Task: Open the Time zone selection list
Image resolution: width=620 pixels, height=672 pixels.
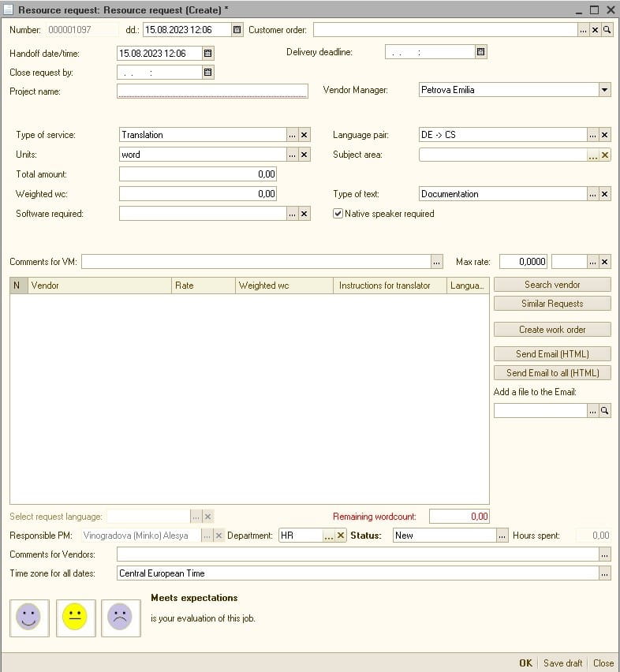Action: tap(604, 574)
